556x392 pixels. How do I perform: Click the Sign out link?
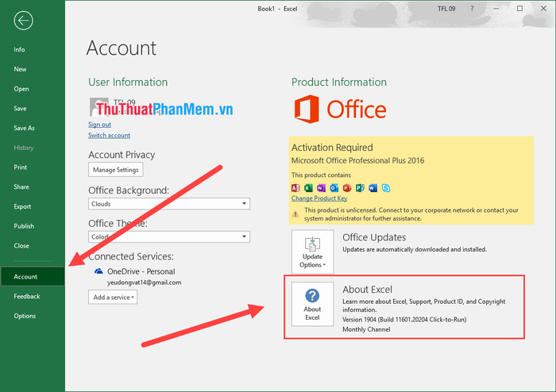pyautogui.click(x=99, y=125)
